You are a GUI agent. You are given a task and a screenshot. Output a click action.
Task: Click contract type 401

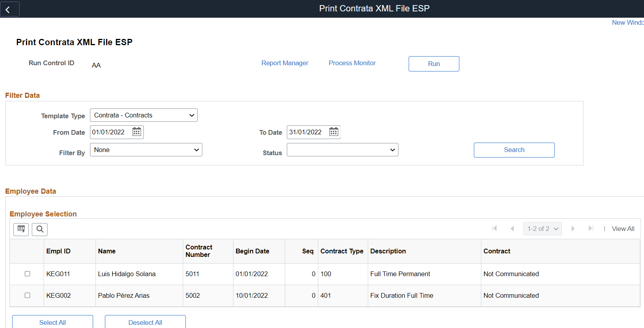point(326,295)
